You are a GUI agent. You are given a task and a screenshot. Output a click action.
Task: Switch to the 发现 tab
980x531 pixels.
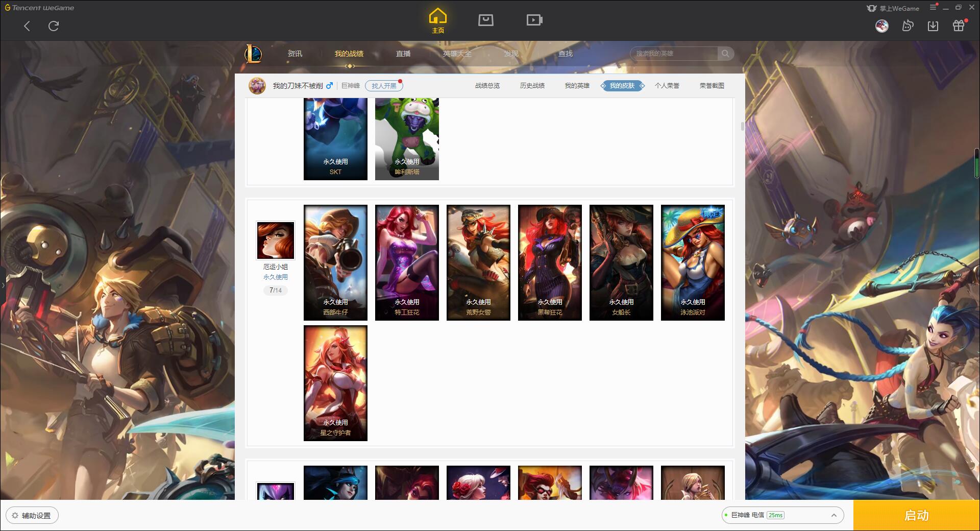tap(511, 54)
